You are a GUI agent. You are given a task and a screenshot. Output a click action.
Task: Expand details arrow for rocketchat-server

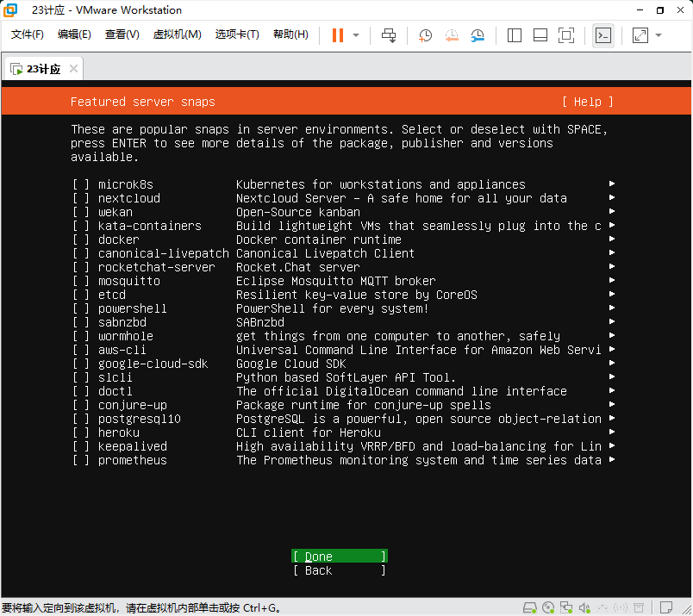(612, 266)
